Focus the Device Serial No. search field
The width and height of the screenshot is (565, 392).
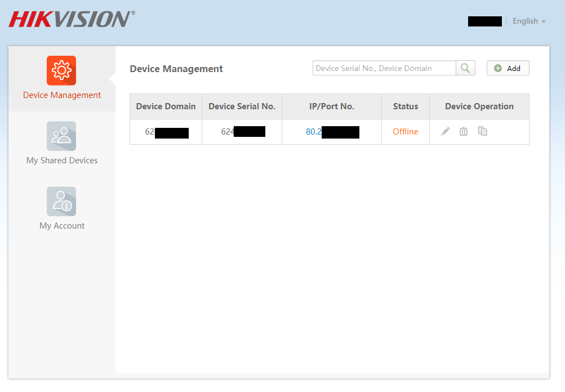pyautogui.click(x=384, y=68)
